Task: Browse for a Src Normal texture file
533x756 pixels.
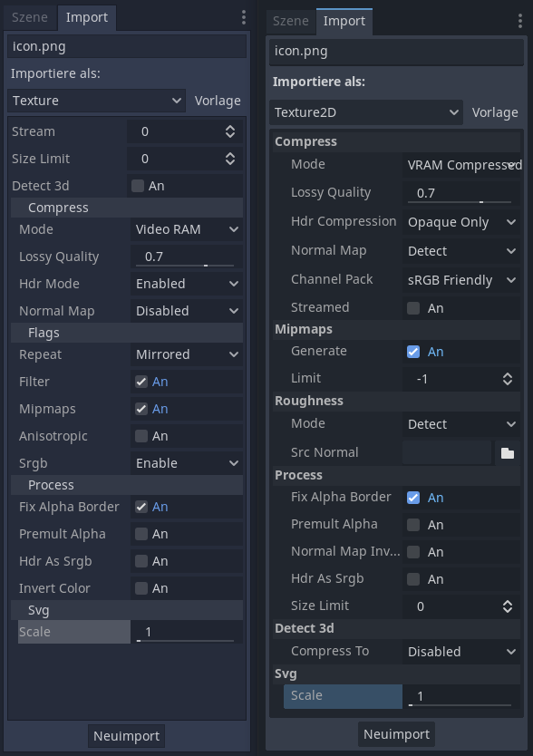Action: 509,452
